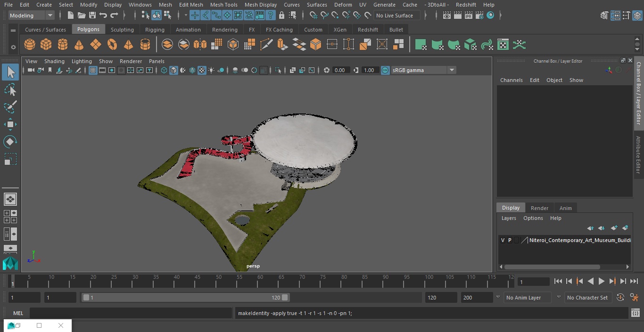The image size is (644, 332).
Task: Activate the Scale tool
Action: tap(10, 159)
